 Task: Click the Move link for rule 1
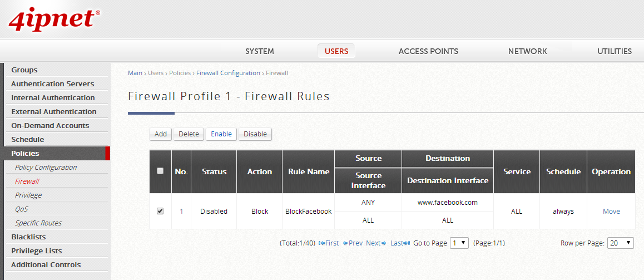611,212
